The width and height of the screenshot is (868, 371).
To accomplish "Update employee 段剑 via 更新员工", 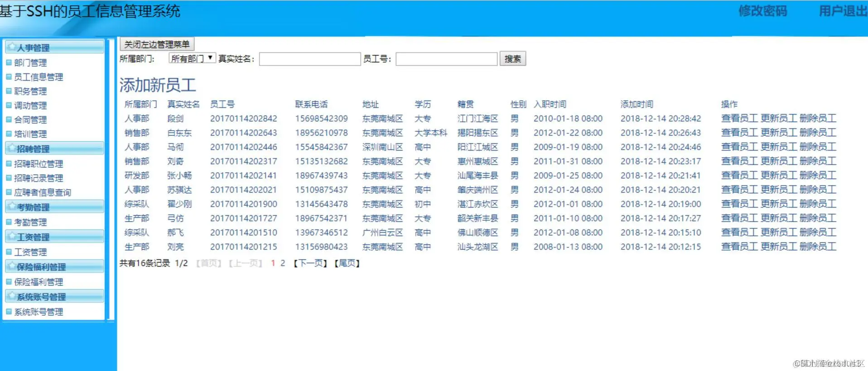I will click(779, 119).
